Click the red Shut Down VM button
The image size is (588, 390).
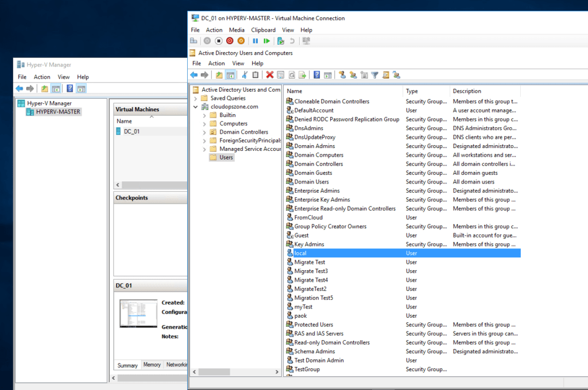pyautogui.click(x=230, y=41)
